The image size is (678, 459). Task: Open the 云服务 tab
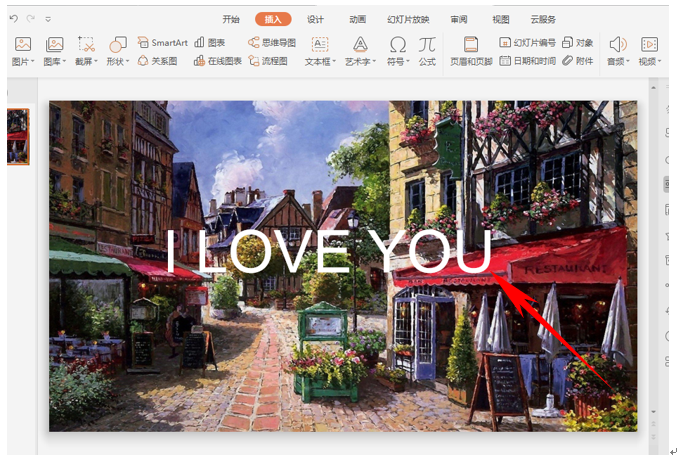pos(543,19)
